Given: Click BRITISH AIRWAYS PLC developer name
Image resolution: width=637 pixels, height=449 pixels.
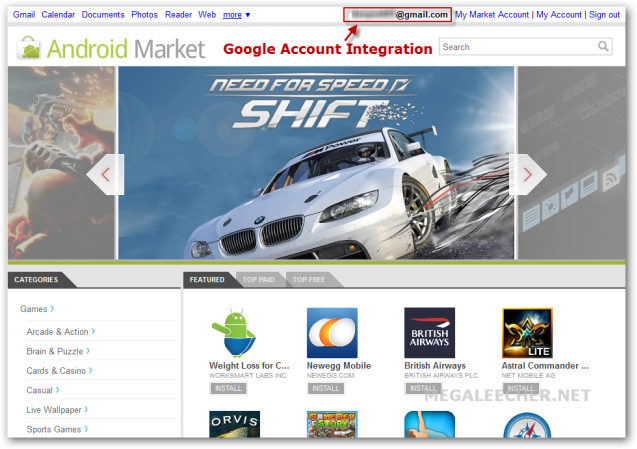Looking at the screenshot, I should pyautogui.click(x=441, y=375).
